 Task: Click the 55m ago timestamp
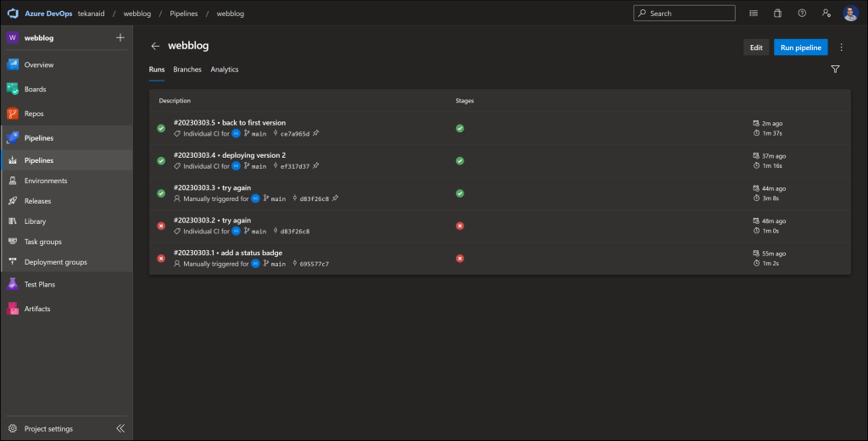(x=774, y=254)
